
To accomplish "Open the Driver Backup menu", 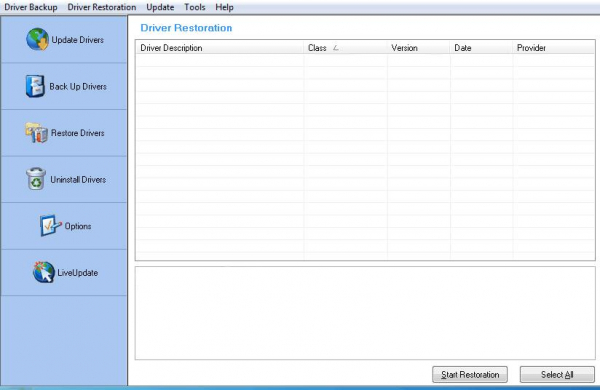I will (x=31, y=7).
